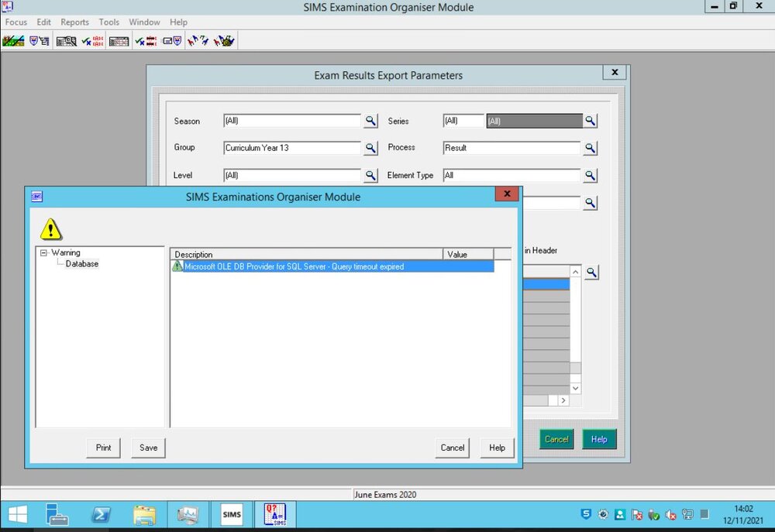
Task: Click the red and blue horses toolbar icon
Action: pos(198,41)
